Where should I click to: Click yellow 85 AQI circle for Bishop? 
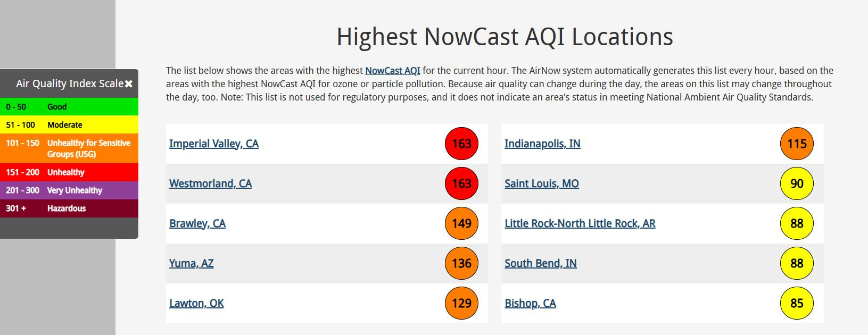click(797, 303)
